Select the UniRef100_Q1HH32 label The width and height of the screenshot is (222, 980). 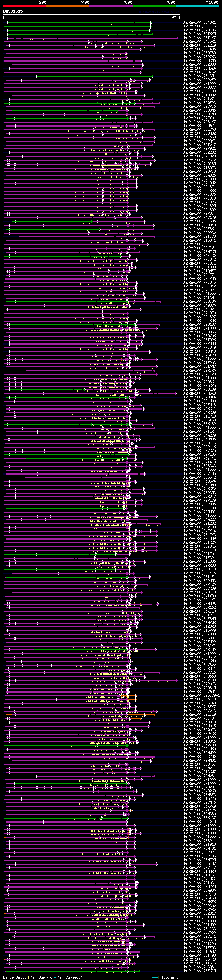(199, 95)
